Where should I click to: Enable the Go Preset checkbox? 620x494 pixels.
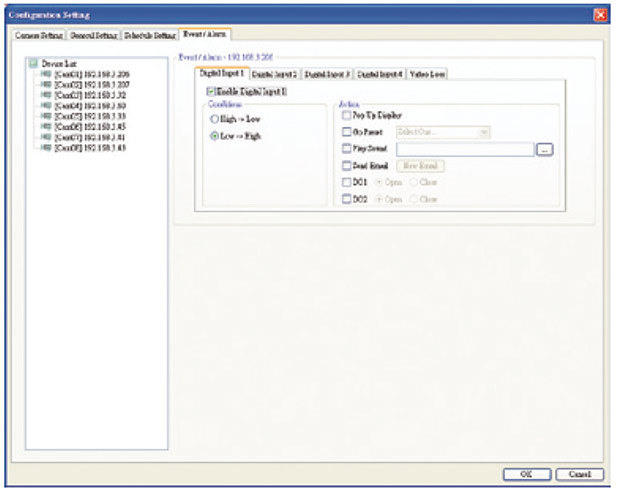[346, 132]
